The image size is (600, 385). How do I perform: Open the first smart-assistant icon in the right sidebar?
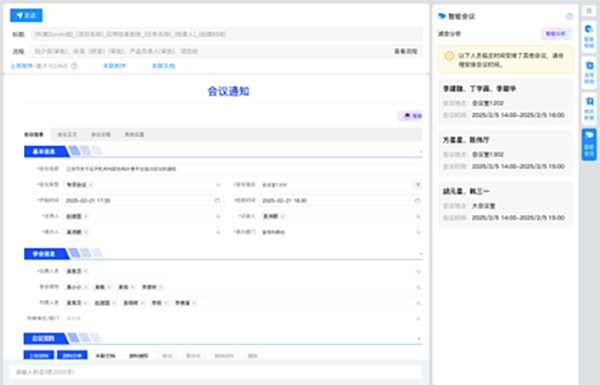click(589, 36)
